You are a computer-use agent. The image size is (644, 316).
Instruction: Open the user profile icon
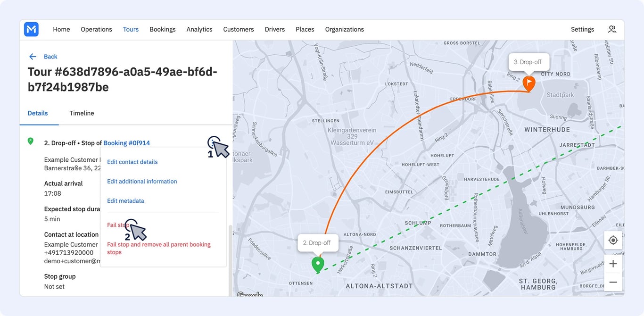click(x=612, y=29)
